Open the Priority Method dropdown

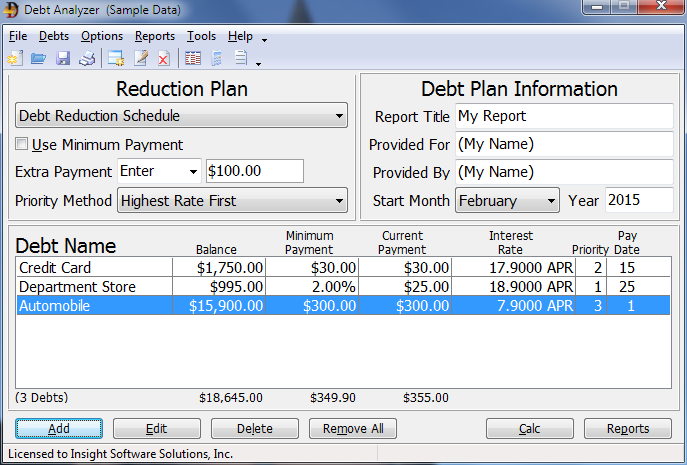click(232, 201)
